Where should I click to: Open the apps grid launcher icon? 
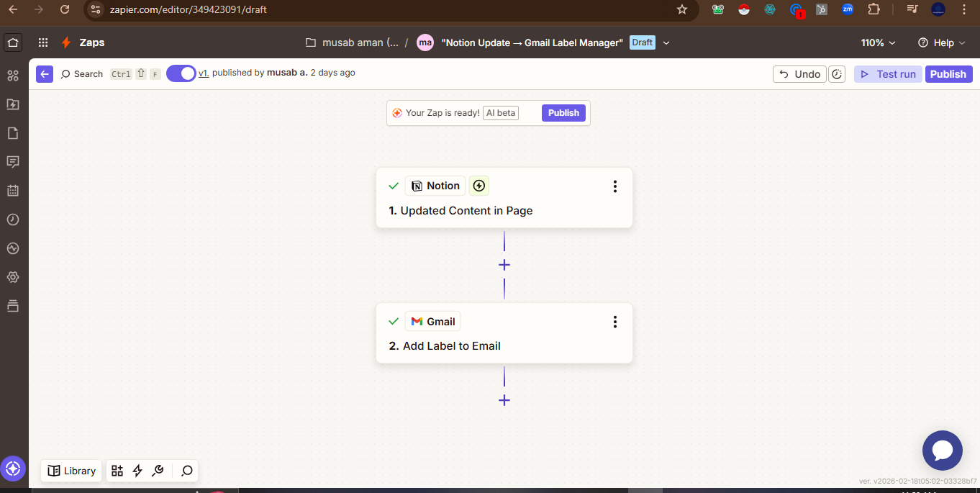pyautogui.click(x=43, y=42)
